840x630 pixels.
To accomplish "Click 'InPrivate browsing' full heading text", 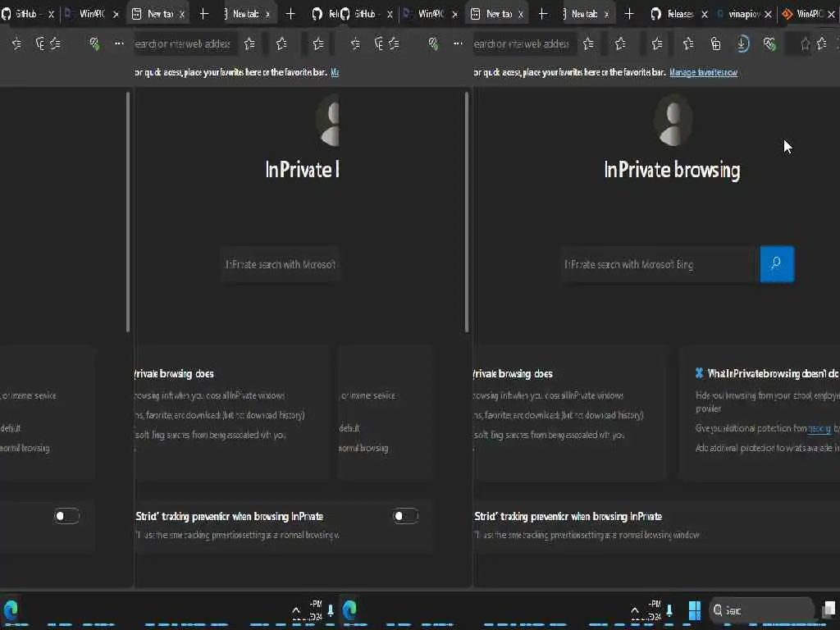I will [x=673, y=171].
